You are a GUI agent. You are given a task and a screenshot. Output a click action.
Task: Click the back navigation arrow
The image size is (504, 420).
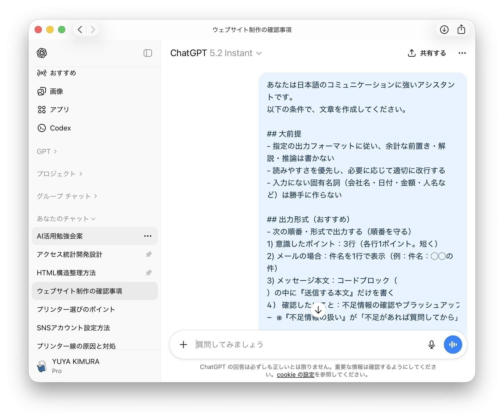coord(80,30)
